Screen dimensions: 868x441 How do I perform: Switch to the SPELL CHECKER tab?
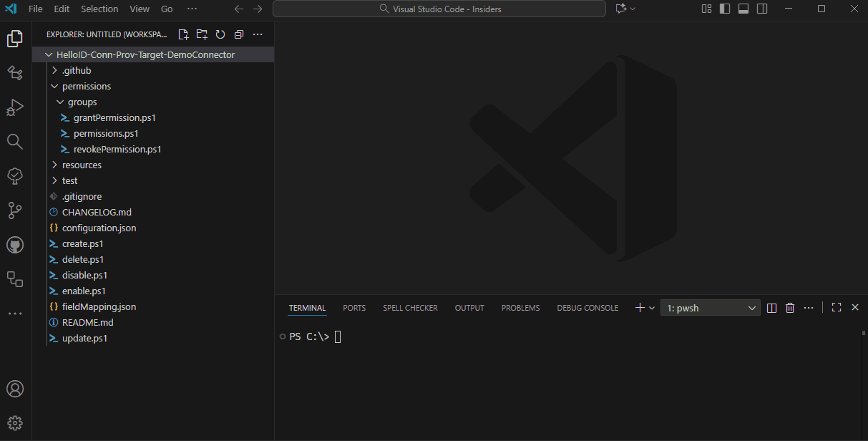point(410,308)
